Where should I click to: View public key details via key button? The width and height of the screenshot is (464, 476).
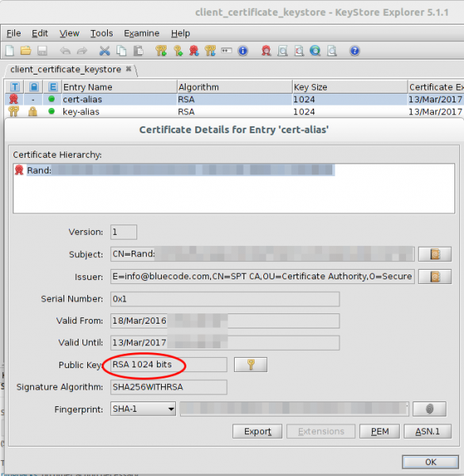[251, 365]
